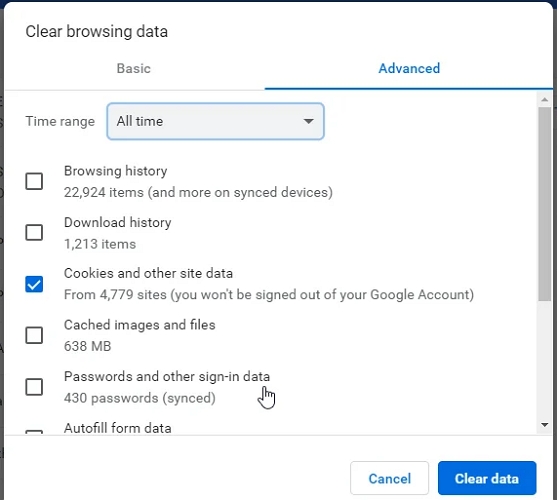Click the '1,213 items' text
Screen dimensions: 557x500
click(x=100, y=244)
